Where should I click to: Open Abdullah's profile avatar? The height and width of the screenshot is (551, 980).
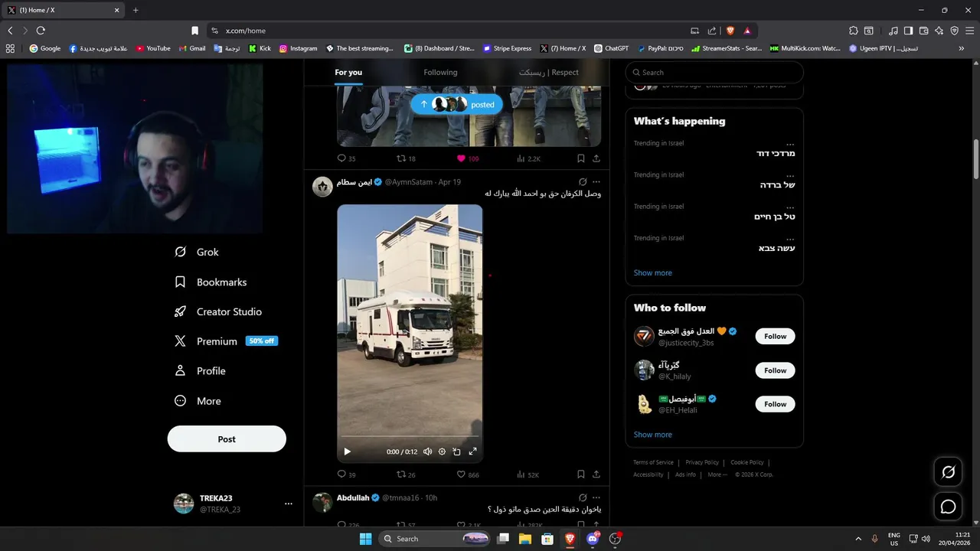[x=322, y=502]
